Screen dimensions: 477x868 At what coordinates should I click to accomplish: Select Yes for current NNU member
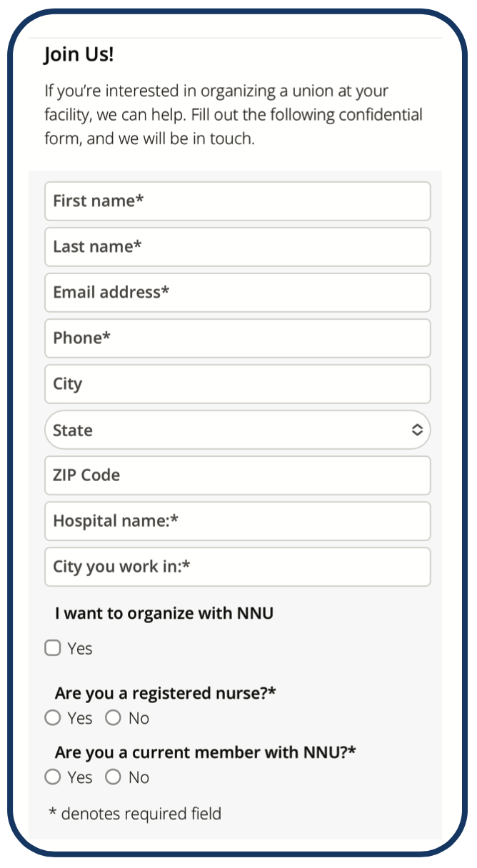52,777
